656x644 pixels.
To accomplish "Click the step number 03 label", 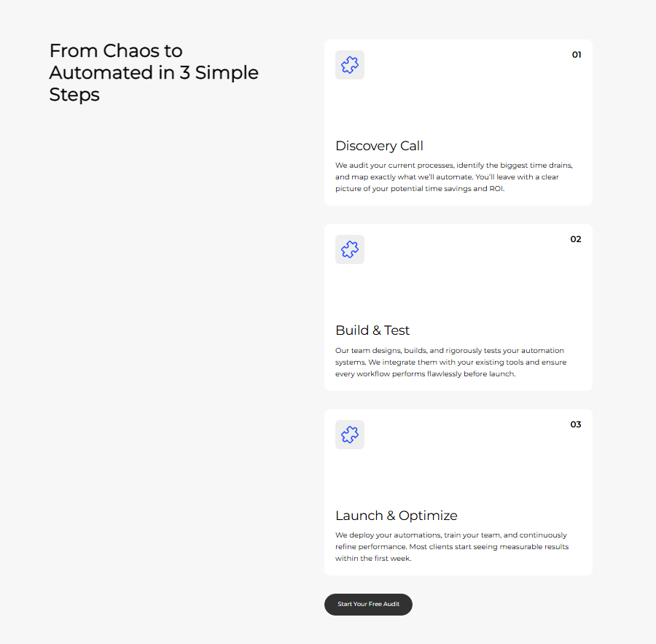I will coord(576,424).
